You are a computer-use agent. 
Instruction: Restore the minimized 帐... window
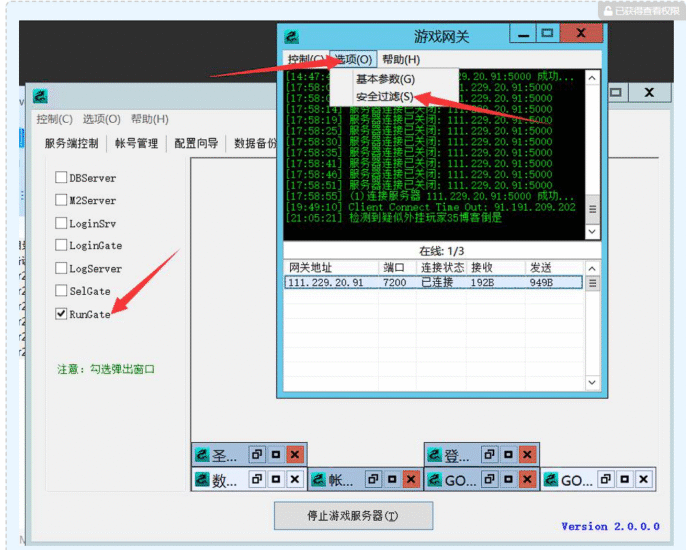(373, 480)
